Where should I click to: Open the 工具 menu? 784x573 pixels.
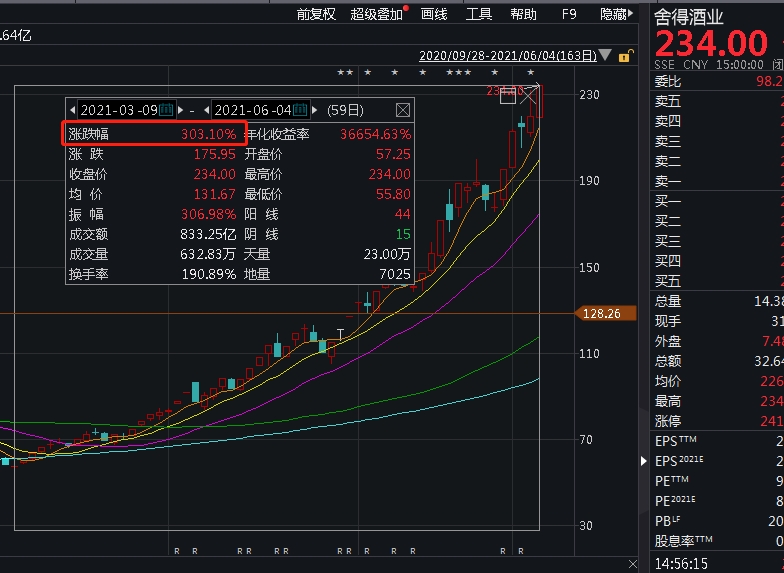tap(479, 14)
